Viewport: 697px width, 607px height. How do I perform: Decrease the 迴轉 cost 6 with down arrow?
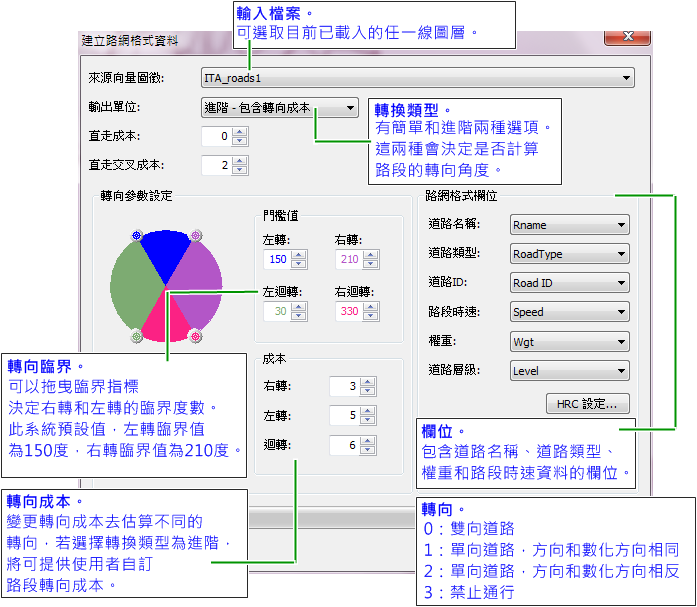click(368, 449)
